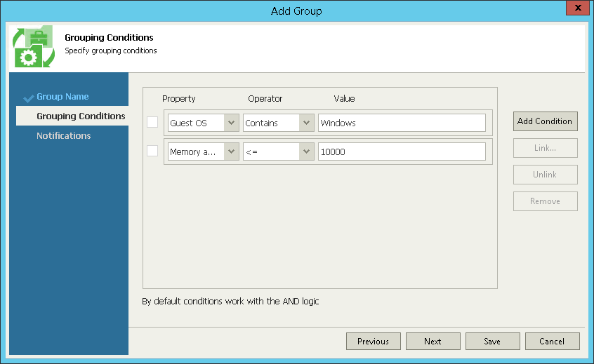Image resolution: width=594 pixels, height=364 pixels.
Task: Click the 10000 value text field
Action: (x=401, y=151)
